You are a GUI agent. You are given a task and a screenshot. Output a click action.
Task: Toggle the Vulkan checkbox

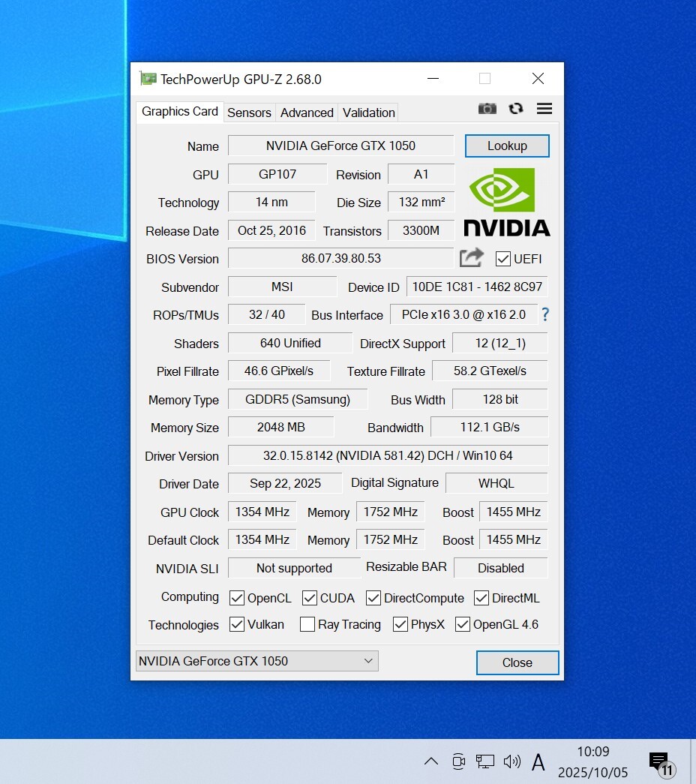pyautogui.click(x=237, y=624)
